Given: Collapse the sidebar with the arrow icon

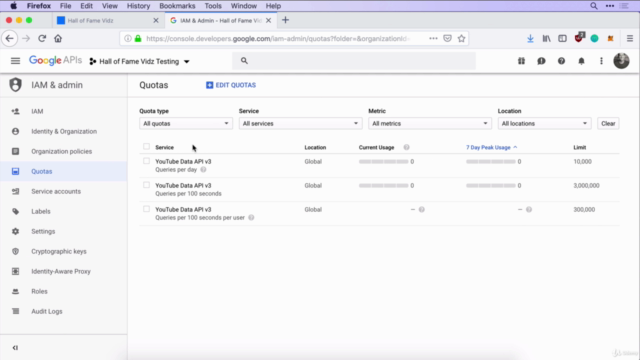Looking at the screenshot, I should pos(15,348).
